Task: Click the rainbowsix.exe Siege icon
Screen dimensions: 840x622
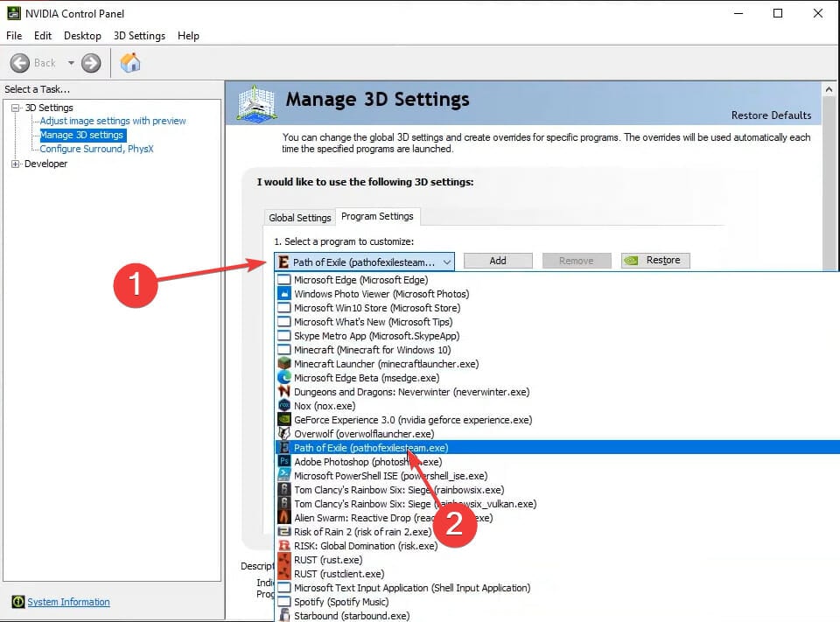Action: (283, 489)
